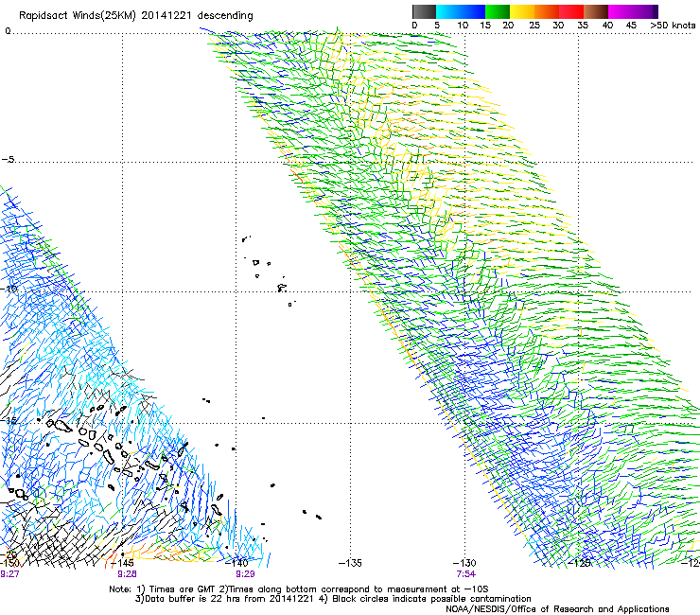The width and height of the screenshot is (700, 615).
Task: Click the longitude label '-140'
Action: (236, 562)
